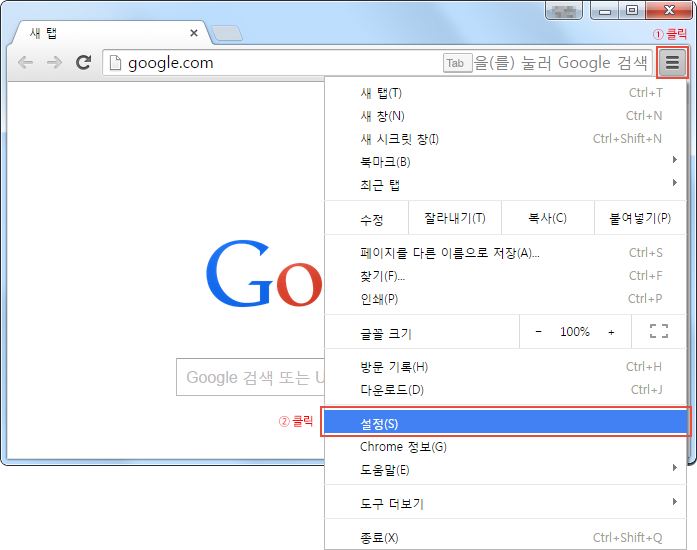
Task: Go back with the back arrow
Action: click(x=25, y=63)
